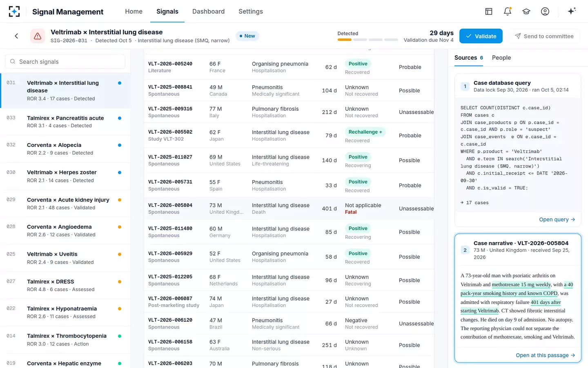
Task: Validate the signal with the blue button
Action: (481, 36)
